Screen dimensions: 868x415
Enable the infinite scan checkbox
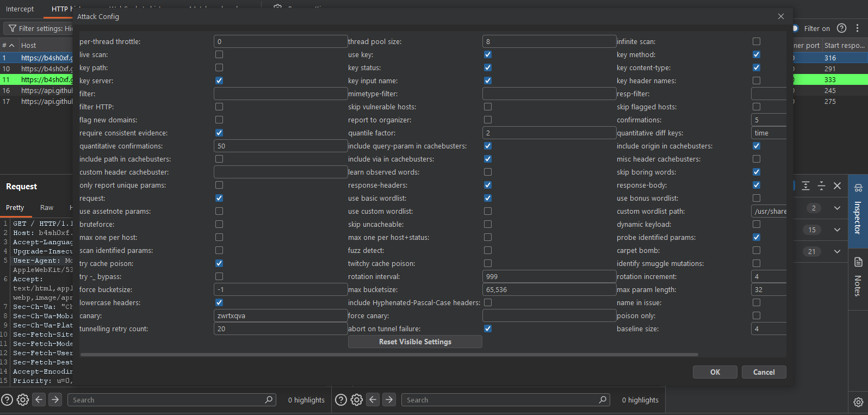[x=757, y=41]
